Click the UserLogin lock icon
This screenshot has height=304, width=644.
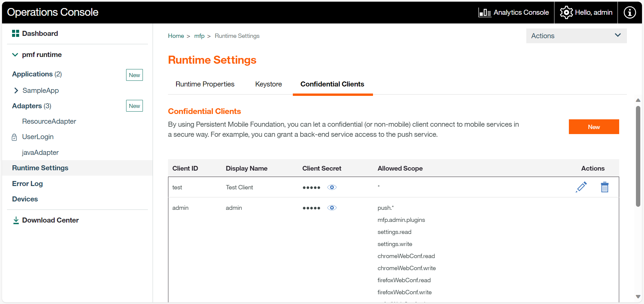tap(14, 137)
